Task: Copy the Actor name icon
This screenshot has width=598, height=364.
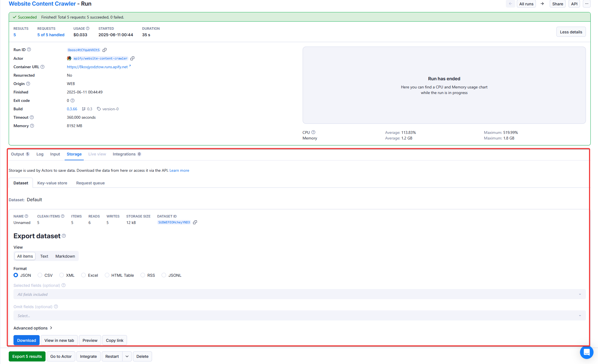Action: (132, 58)
